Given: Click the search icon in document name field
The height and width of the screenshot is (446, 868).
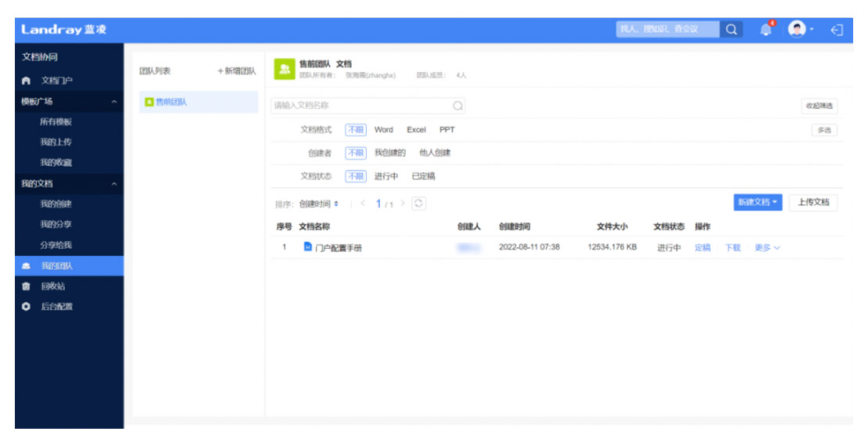Looking at the screenshot, I should point(458,106).
